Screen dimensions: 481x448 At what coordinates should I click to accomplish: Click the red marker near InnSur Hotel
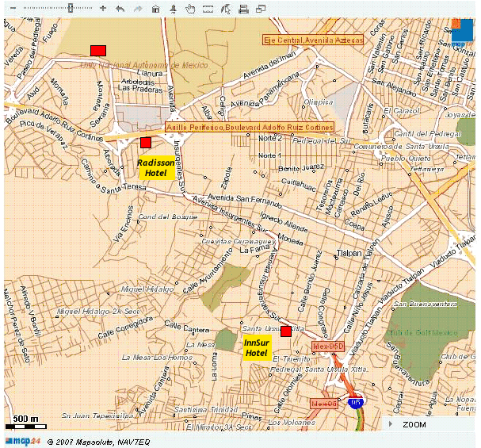[x=286, y=331]
